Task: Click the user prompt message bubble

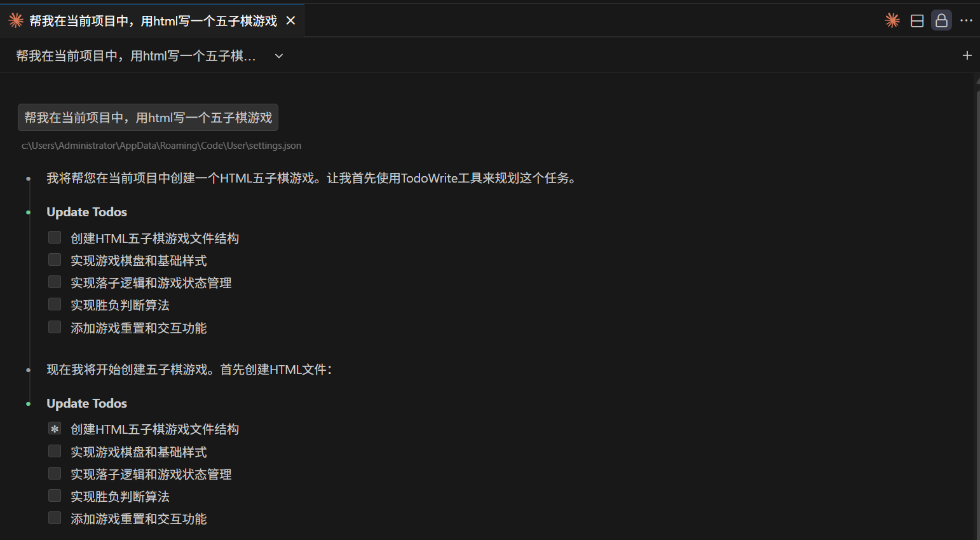Action: (x=147, y=118)
